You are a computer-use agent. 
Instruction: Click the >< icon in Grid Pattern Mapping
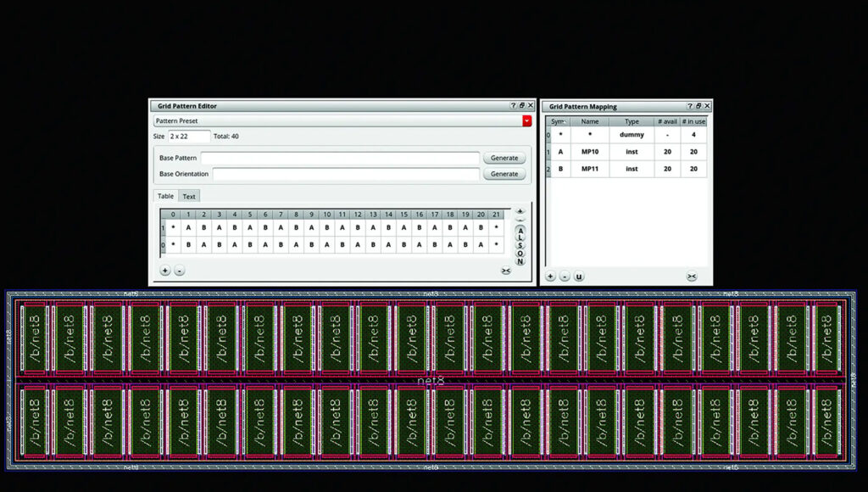pos(692,277)
